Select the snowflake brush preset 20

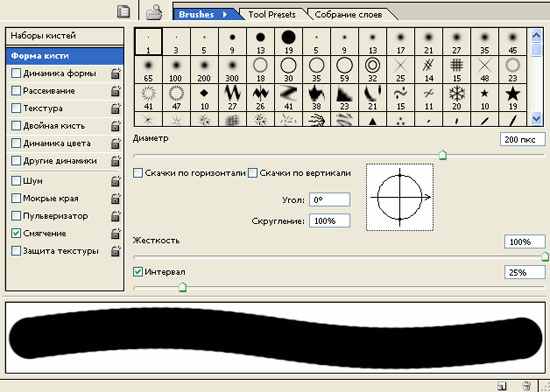(x=456, y=98)
